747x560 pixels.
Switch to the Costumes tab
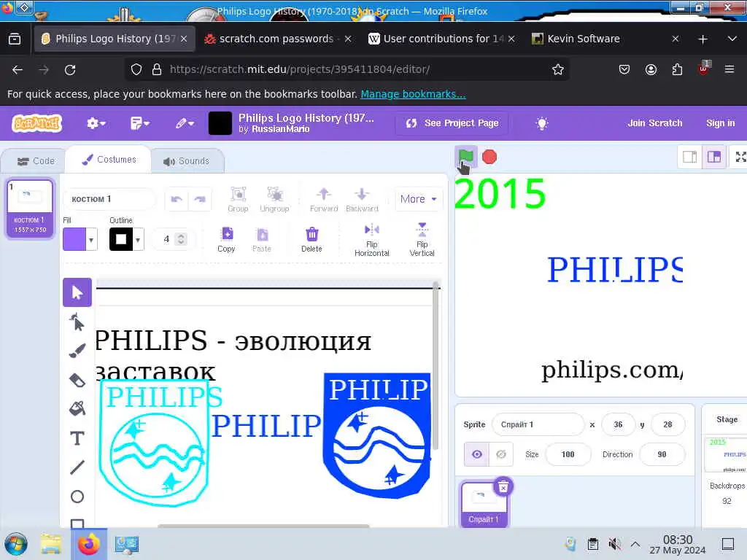click(109, 160)
